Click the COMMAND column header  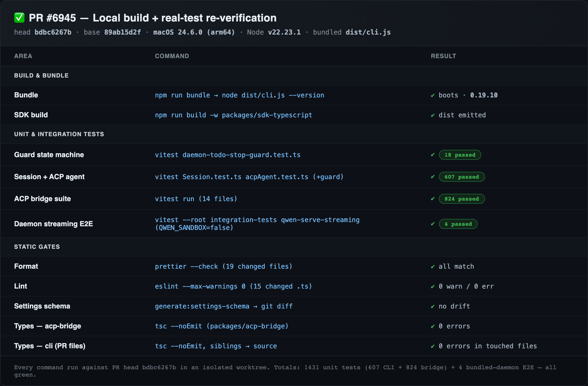[x=172, y=56]
